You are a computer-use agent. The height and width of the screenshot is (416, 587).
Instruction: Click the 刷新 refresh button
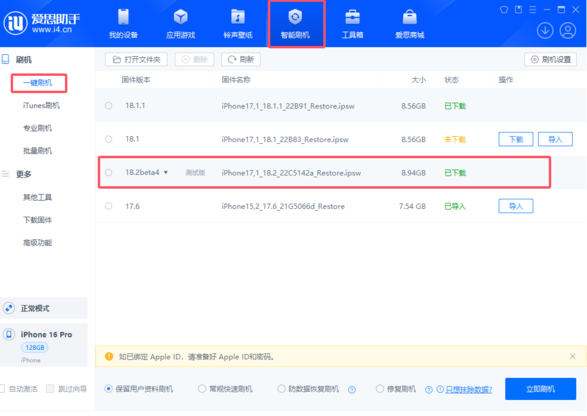pos(241,60)
